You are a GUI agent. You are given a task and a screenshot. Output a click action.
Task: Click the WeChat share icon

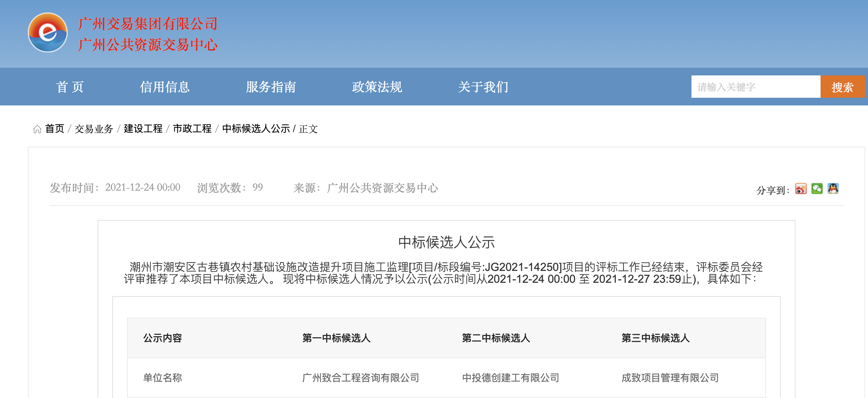pyautogui.click(x=817, y=189)
